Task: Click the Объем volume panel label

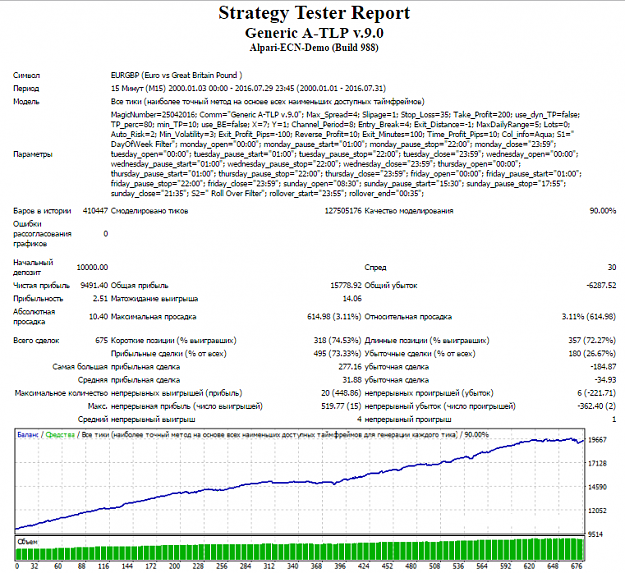Action: (27, 542)
